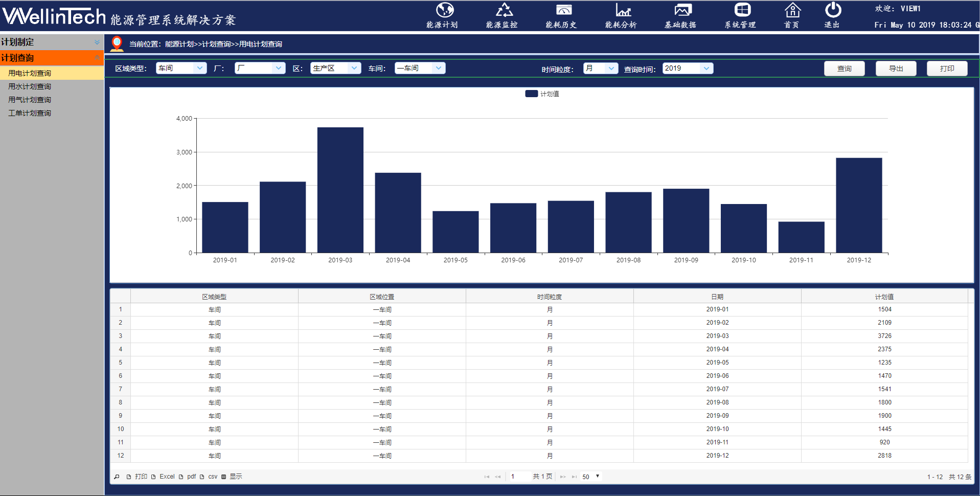Select row number 10 in table

point(121,429)
